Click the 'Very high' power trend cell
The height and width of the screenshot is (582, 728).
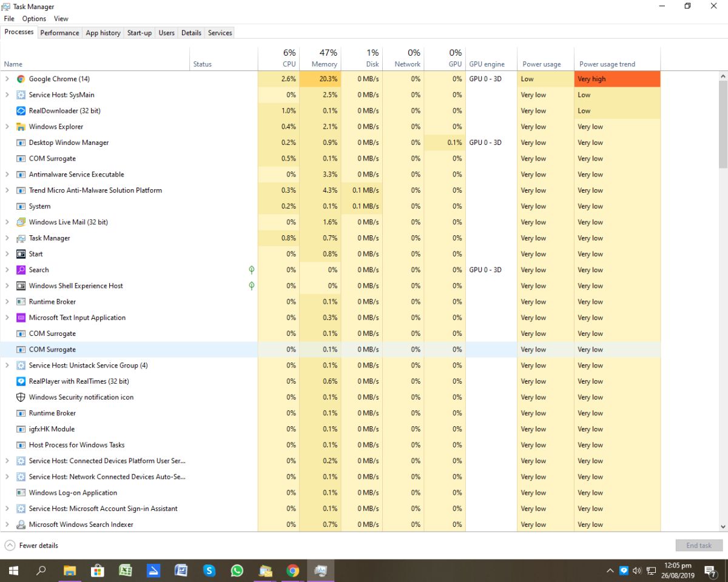tap(617, 79)
